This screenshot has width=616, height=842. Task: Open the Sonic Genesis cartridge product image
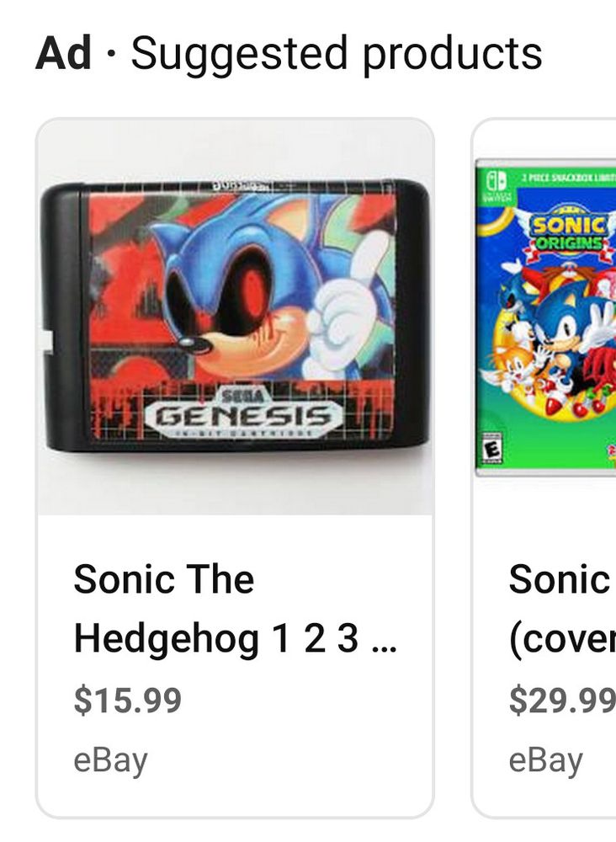tap(235, 317)
